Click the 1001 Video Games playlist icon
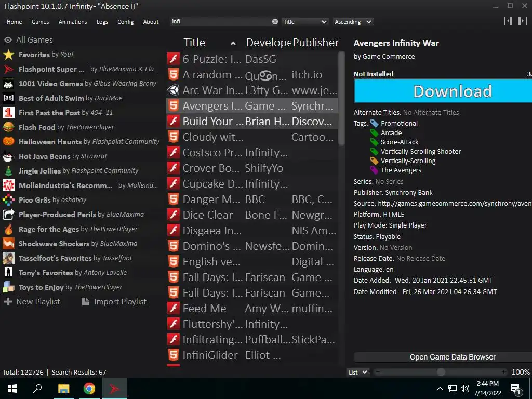The width and height of the screenshot is (532, 399). click(x=8, y=84)
